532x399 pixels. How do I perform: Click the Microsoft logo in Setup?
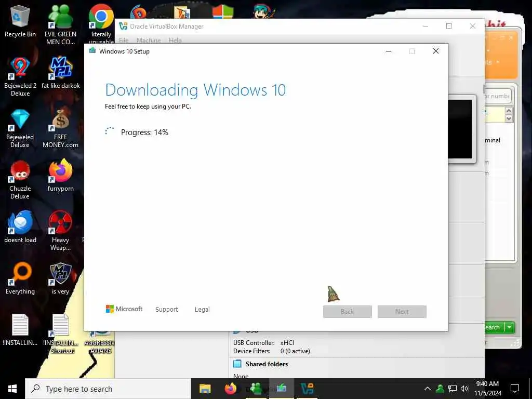click(124, 309)
